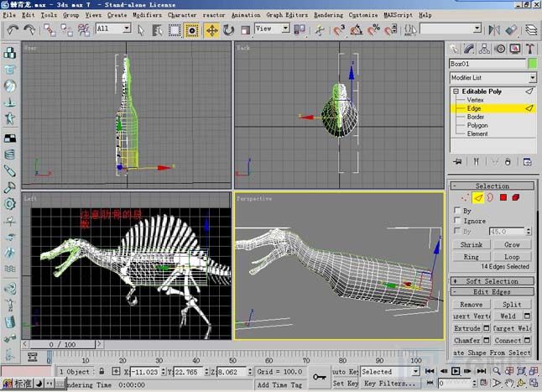Click the Shrink selection button
Screen dimensions: 542x392
472,245
